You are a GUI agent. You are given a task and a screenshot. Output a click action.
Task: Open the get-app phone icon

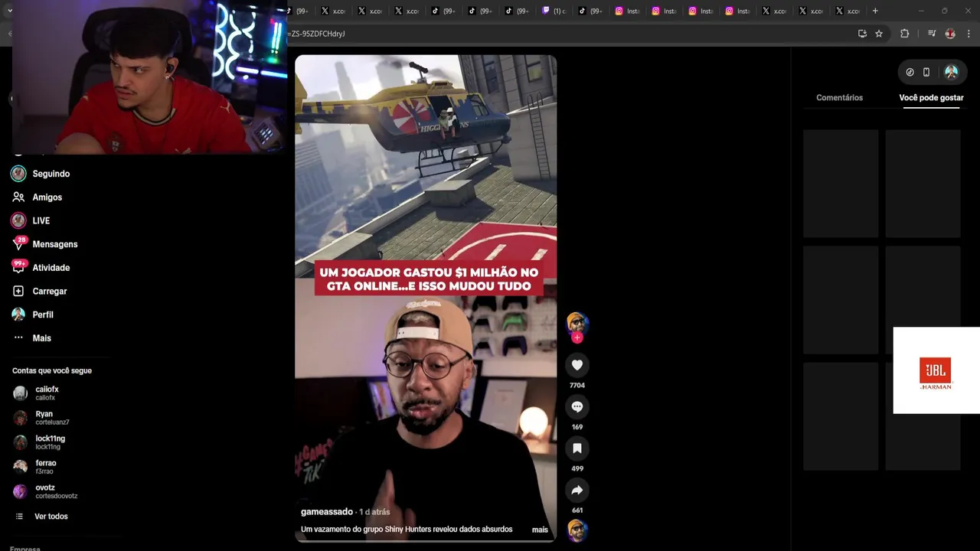coord(926,72)
